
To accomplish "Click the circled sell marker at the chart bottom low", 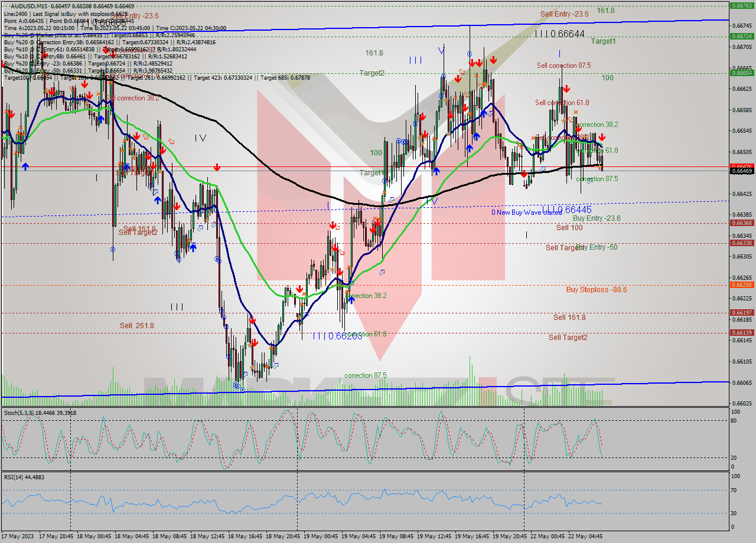I will point(243,390).
